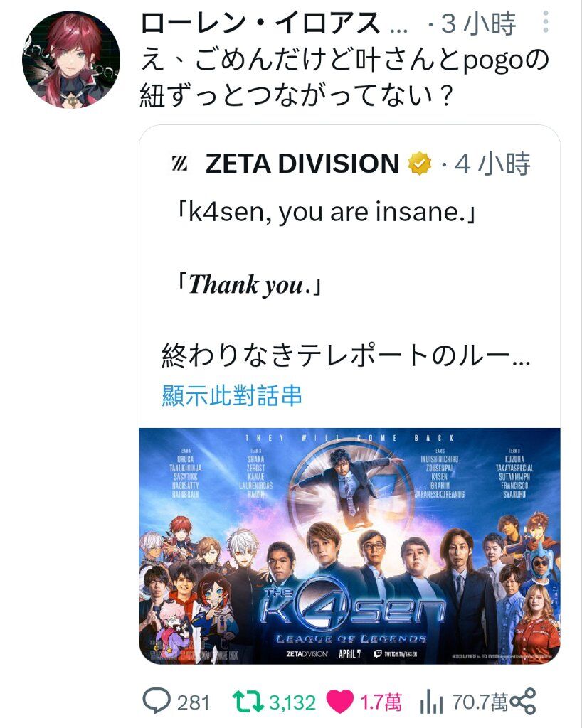Open the 顯示此對話串 link
Image resolution: width=582 pixels, height=728 pixels.
(x=232, y=395)
